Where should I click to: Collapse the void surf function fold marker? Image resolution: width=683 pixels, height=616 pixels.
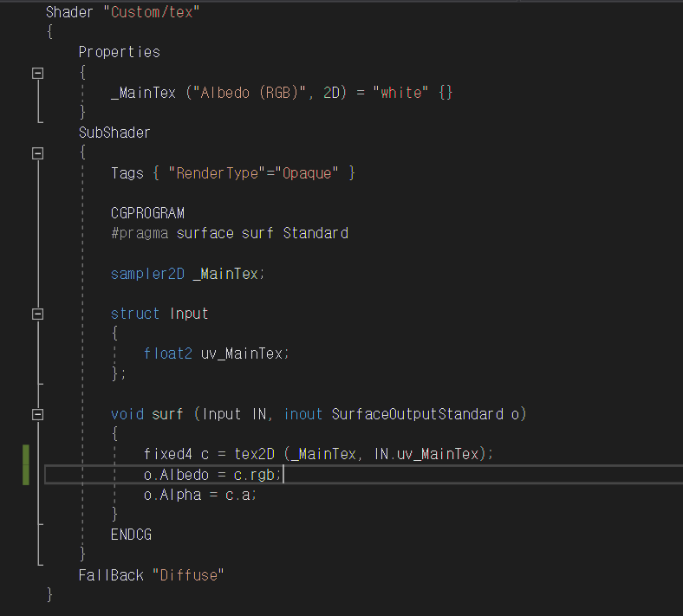[38, 414]
